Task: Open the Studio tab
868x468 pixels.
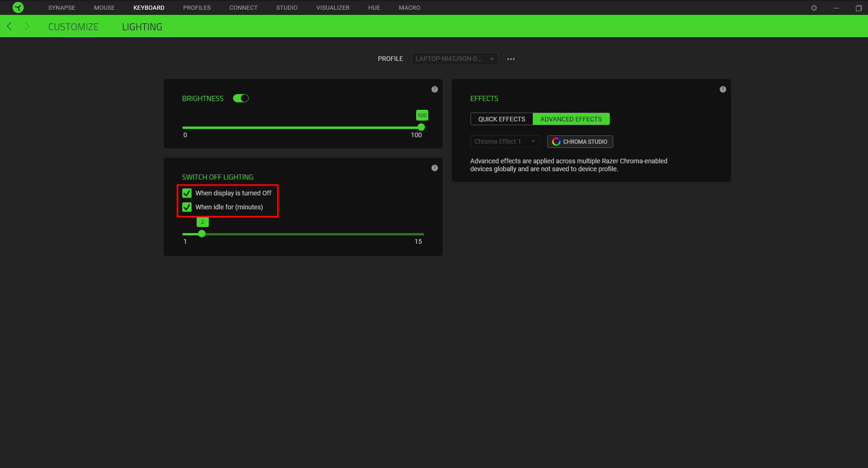Action: coord(287,8)
